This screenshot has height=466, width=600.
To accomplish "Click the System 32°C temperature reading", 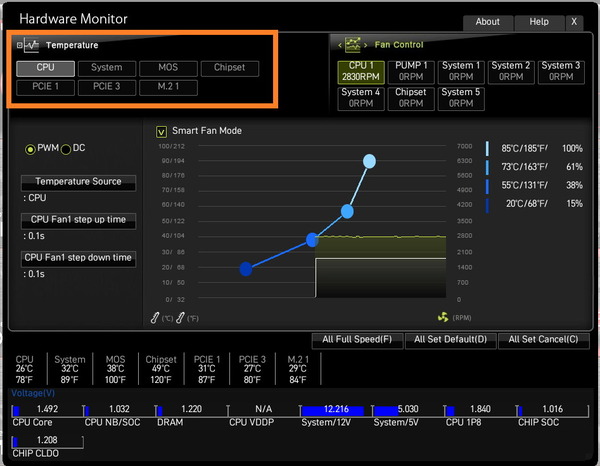I will [70, 370].
